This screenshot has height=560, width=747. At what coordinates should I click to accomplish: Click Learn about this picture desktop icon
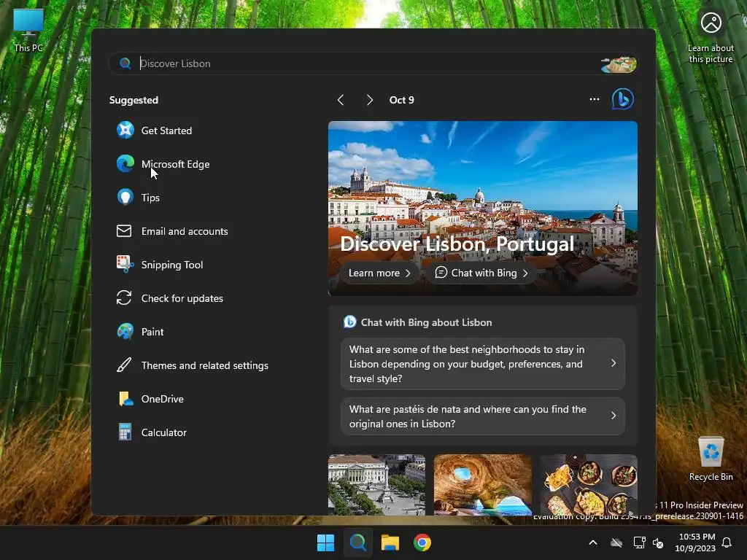711,37
